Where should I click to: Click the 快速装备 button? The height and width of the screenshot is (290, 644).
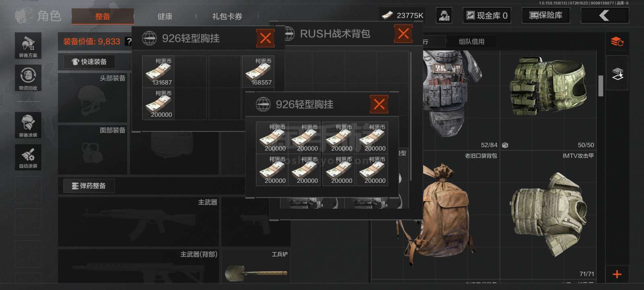(x=89, y=62)
